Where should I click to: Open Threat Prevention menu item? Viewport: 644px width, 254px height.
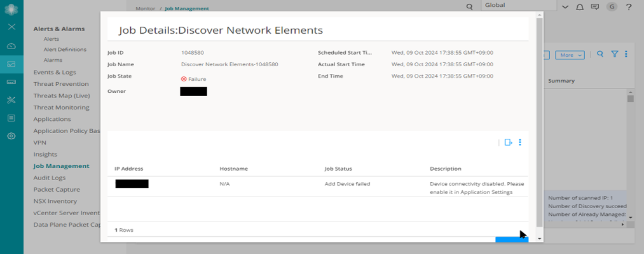[x=61, y=84]
